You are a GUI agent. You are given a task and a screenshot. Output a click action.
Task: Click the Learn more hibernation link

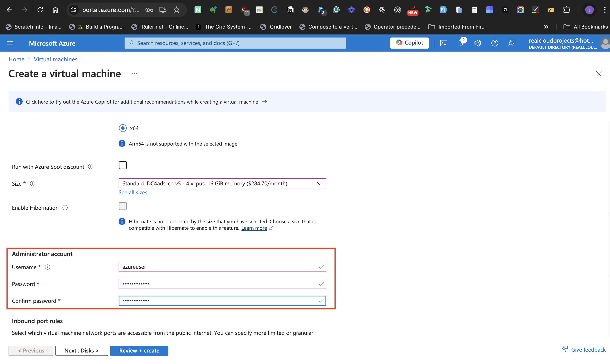point(254,228)
